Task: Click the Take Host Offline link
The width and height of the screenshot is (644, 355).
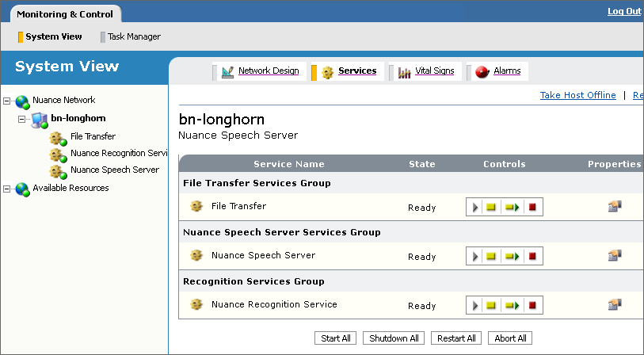Action: pyautogui.click(x=577, y=95)
